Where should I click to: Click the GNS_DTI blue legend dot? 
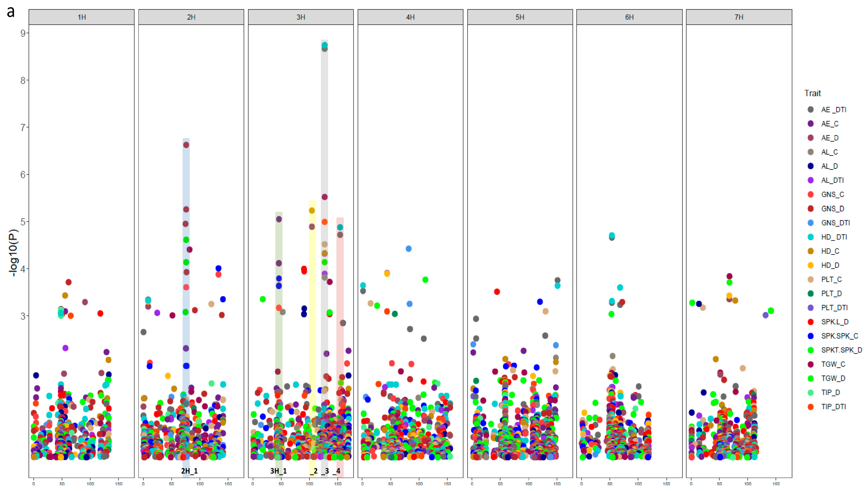[x=810, y=223]
